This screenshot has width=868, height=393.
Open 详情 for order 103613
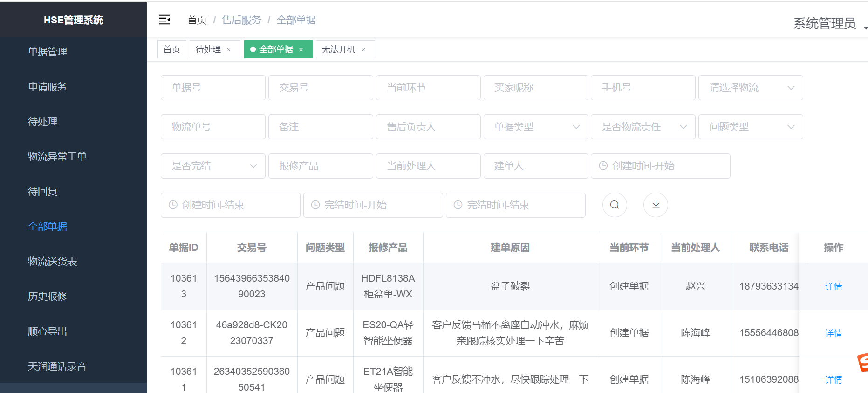click(x=834, y=286)
